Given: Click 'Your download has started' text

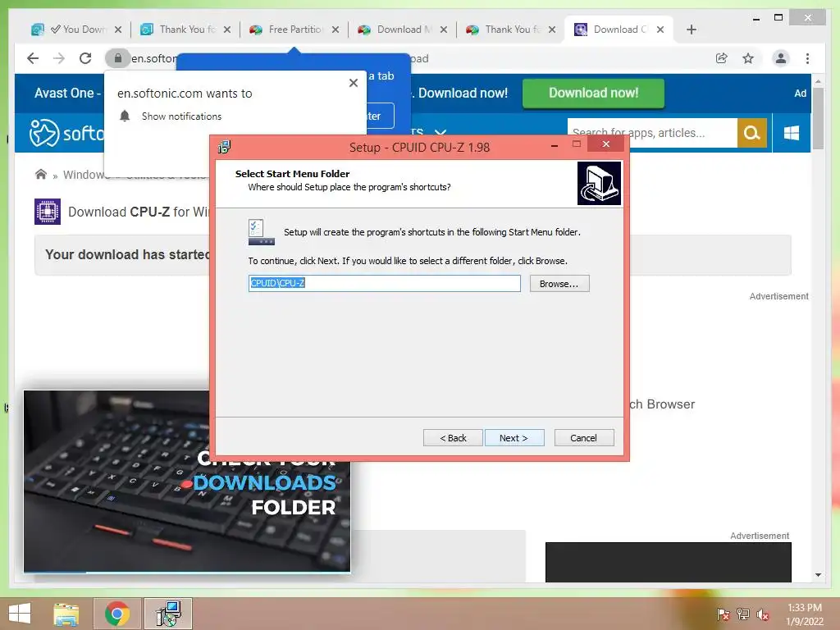Looking at the screenshot, I should 126,254.
